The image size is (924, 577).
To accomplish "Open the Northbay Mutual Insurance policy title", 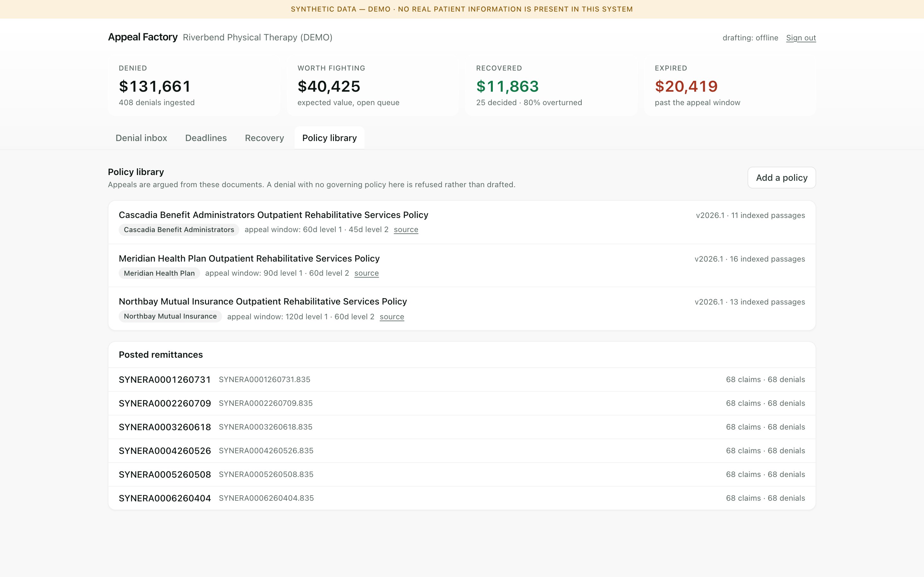I will 263,301.
